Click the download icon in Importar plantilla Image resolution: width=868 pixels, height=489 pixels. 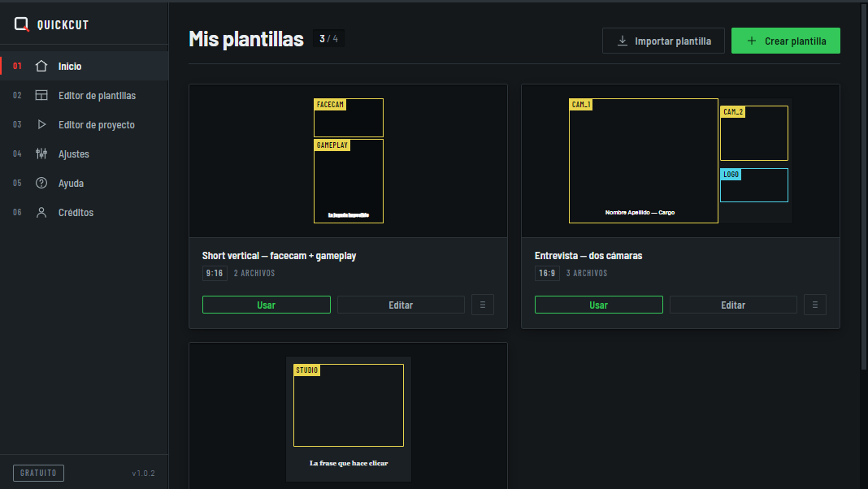pos(623,41)
